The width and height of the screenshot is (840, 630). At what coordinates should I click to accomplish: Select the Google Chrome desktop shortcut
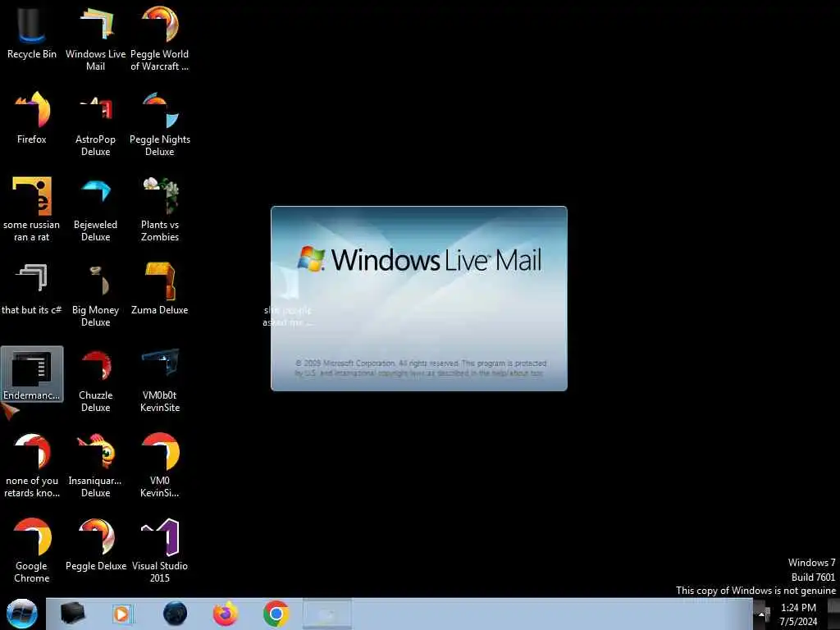[32, 550]
